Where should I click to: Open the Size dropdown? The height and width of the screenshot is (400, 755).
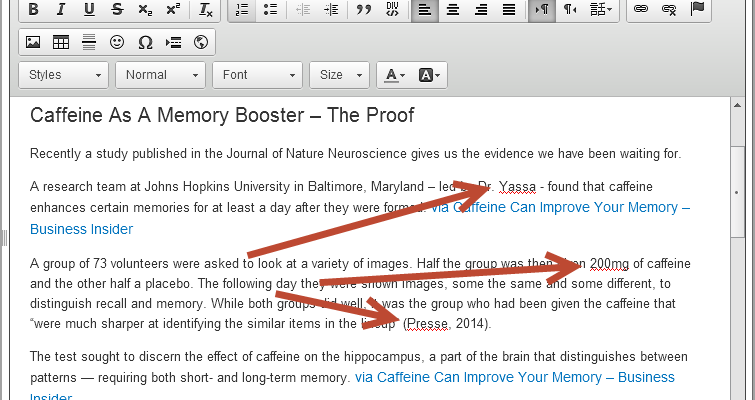pos(339,75)
